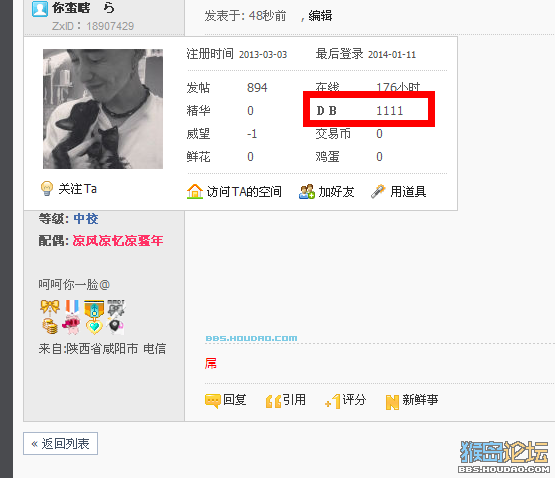Click the 加好友 text link
This screenshot has width=555, height=478.
click(x=337, y=192)
